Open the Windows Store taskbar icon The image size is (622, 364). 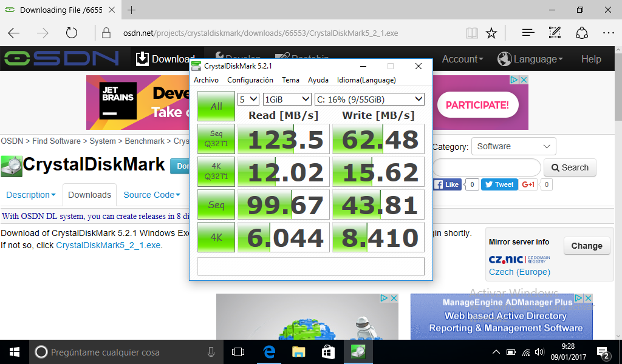pos(328,352)
